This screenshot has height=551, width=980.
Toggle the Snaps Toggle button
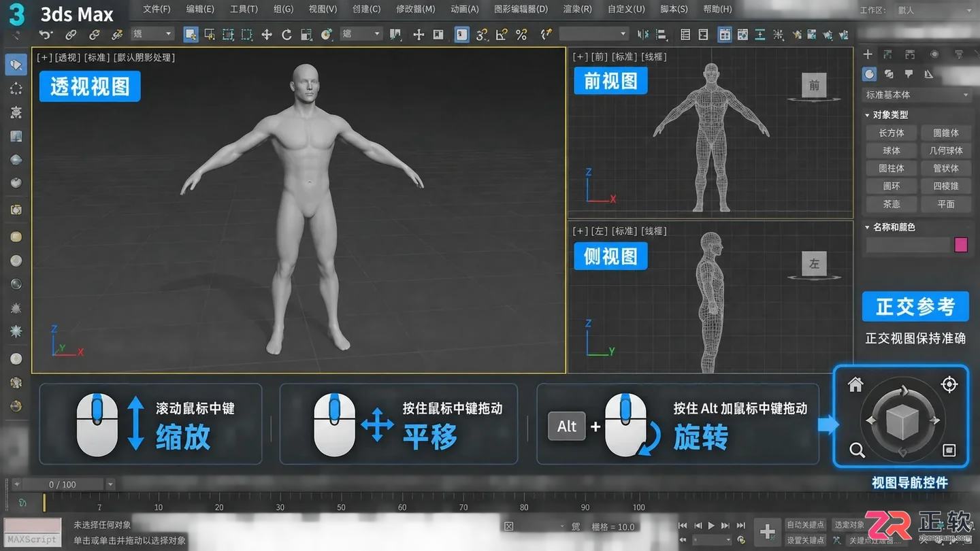click(x=482, y=34)
